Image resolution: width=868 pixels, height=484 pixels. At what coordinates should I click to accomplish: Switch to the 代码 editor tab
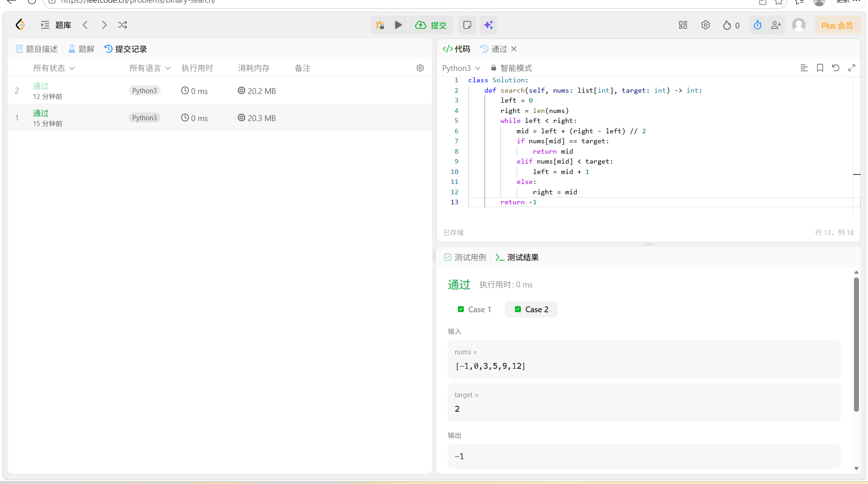[x=457, y=49]
